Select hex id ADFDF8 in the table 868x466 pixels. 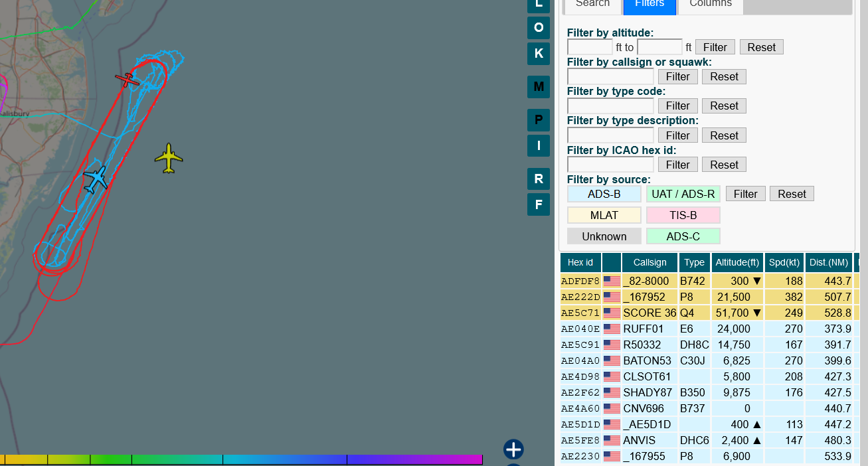[x=580, y=281]
